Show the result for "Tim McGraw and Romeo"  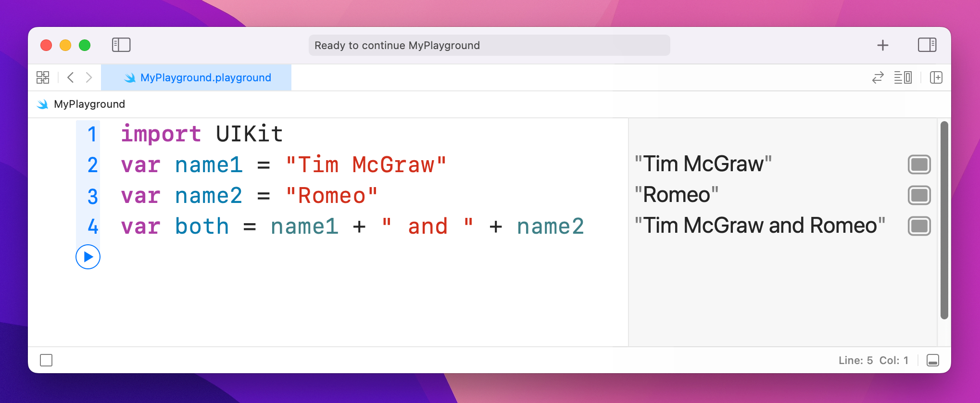pyautogui.click(x=919, y=226)
